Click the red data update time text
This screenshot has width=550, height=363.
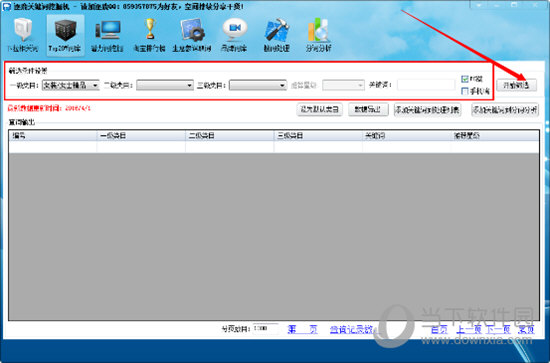pyautogui.click(x=49, y=108)
